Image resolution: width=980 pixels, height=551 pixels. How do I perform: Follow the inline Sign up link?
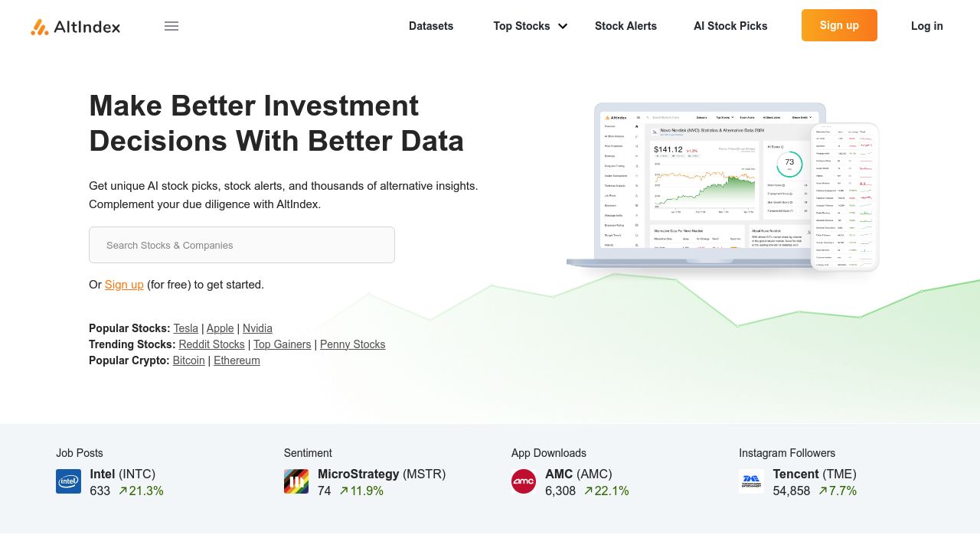124,285
